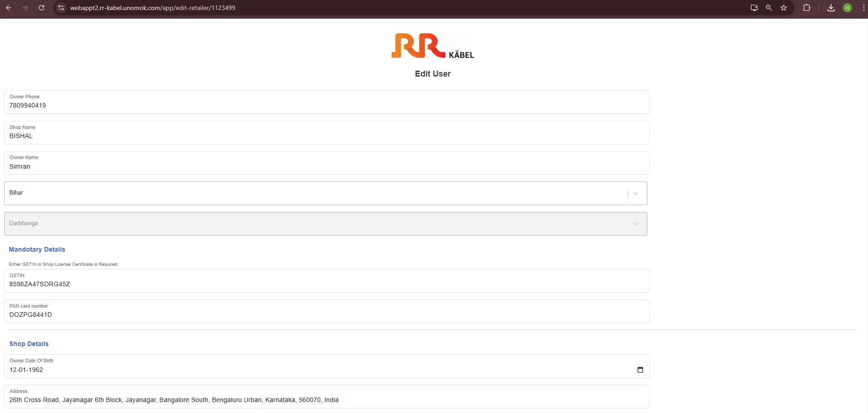Expand the Bihar state dropdown

[x=635, y=193]
